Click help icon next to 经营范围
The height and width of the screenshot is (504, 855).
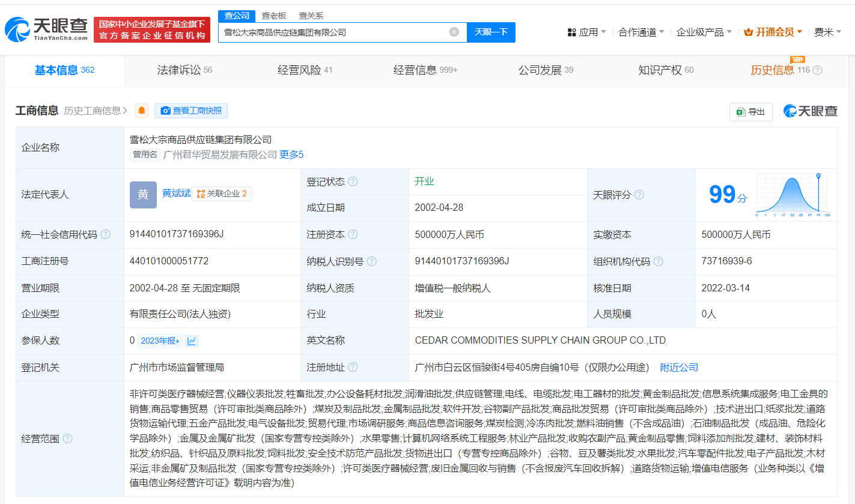point(67,439)
